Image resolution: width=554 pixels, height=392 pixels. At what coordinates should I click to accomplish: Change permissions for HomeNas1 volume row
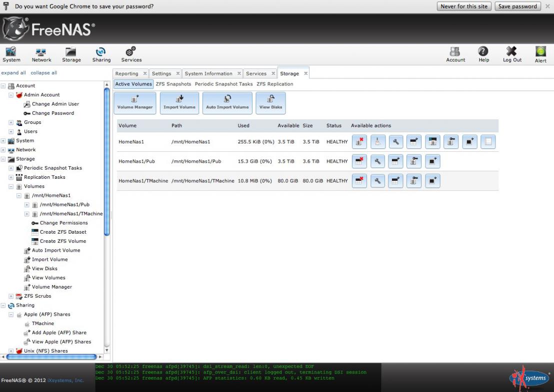coord(451,142)
